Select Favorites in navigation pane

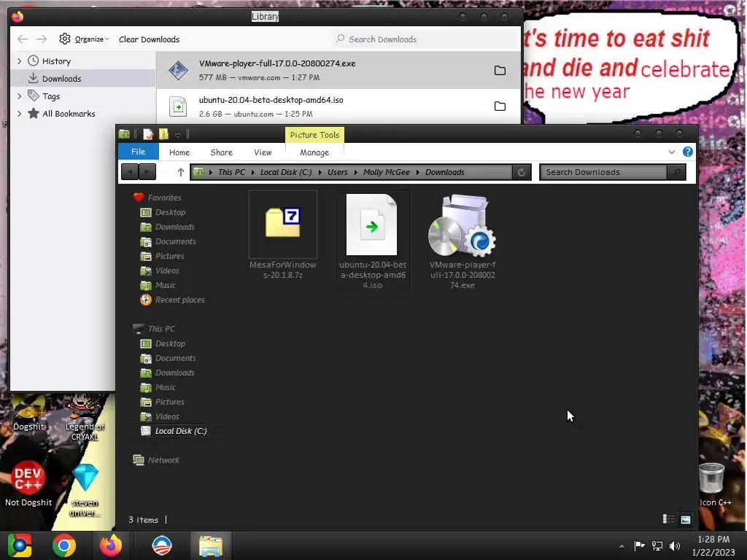[x=158, y=197]
